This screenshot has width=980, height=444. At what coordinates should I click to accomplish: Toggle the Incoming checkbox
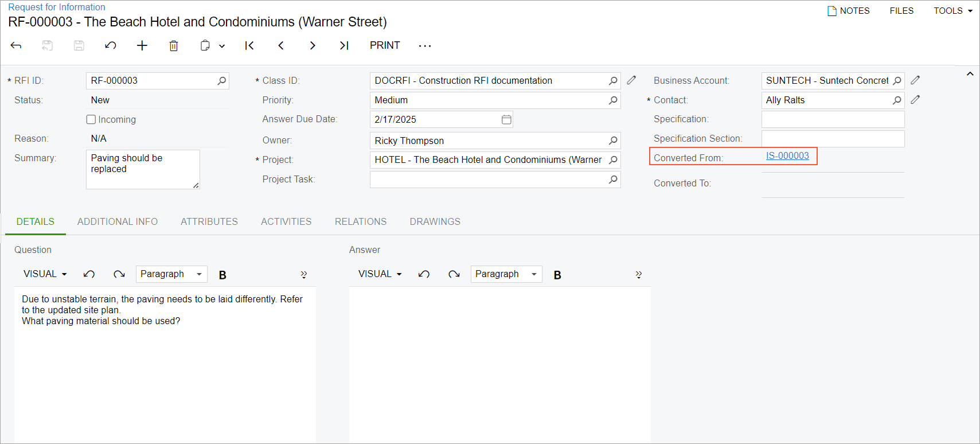[91, 119]
